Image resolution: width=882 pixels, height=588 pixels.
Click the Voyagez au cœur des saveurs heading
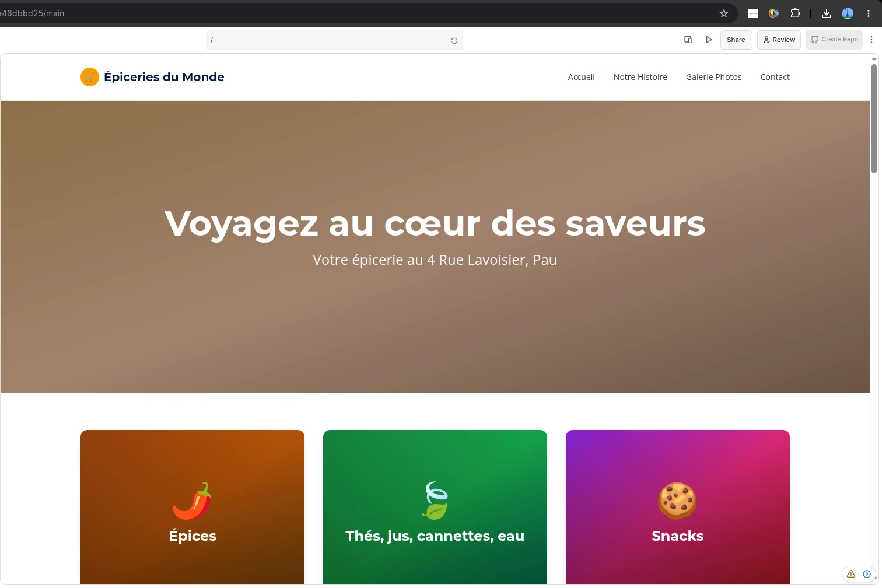(435, 223)
